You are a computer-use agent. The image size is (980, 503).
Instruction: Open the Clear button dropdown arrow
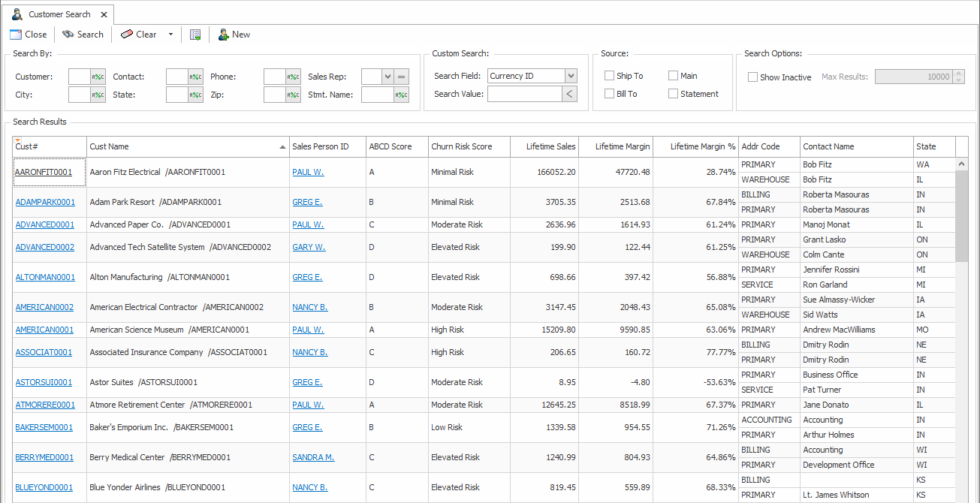(170, 35)
